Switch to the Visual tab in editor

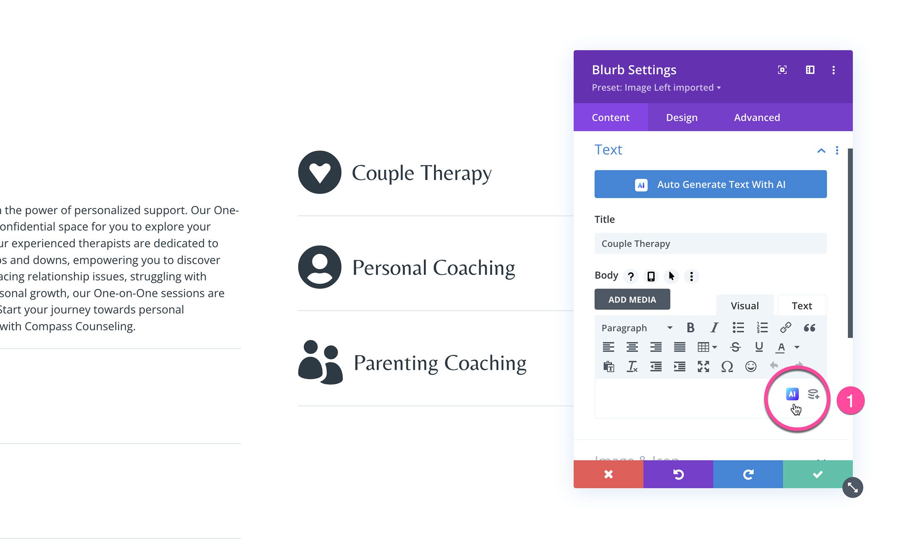745,305
